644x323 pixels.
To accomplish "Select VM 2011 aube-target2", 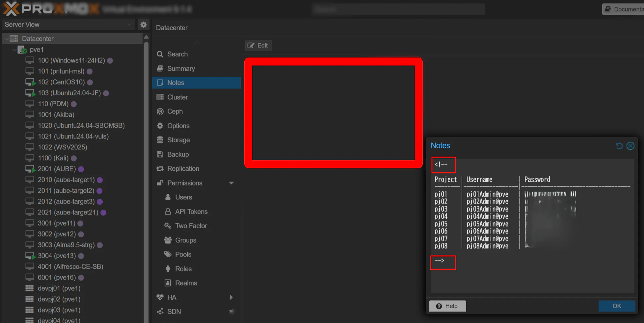I will [x=72, y=190].
